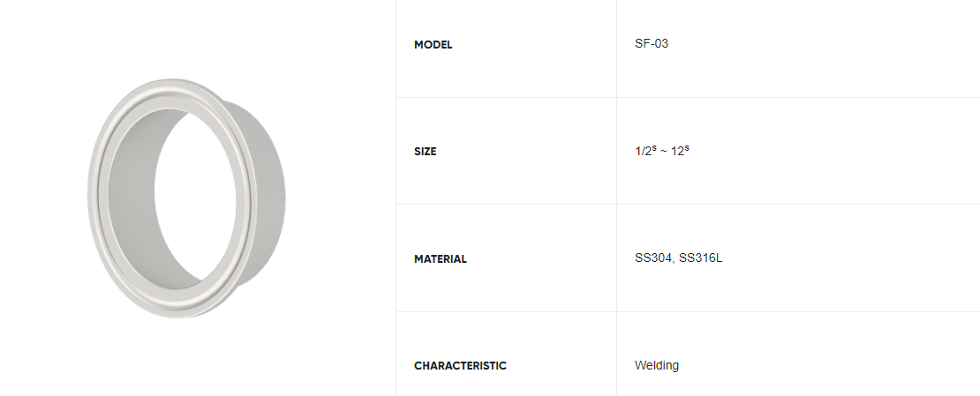The width and height of the screenshot is (980, 396).
Task: Click the SS316L material text
Action: pyautogui.click(x=701, y=258)
